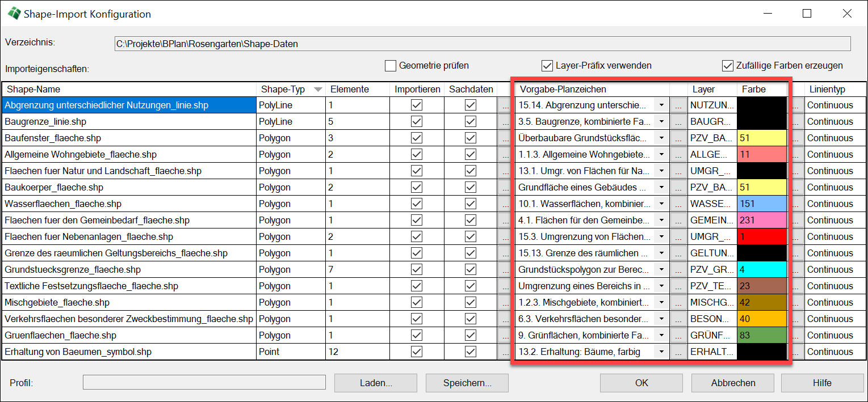Select the pink color swatch 231

click(x=761, y=220)
